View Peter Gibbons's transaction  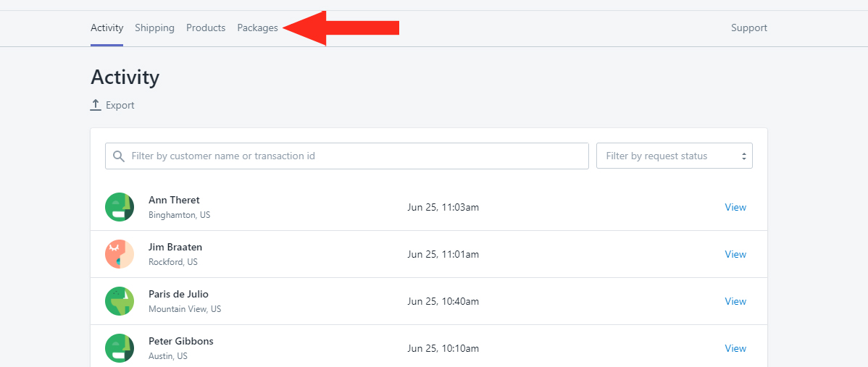click(735, 348)
